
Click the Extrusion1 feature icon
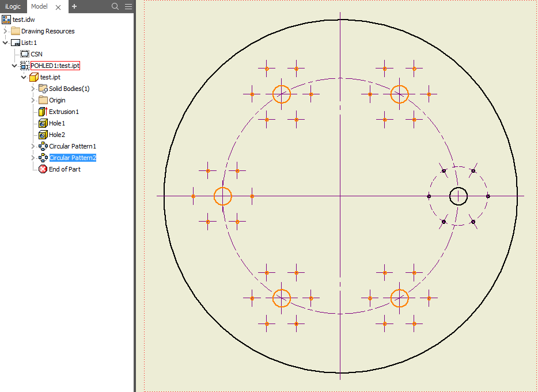click(43, 112)
